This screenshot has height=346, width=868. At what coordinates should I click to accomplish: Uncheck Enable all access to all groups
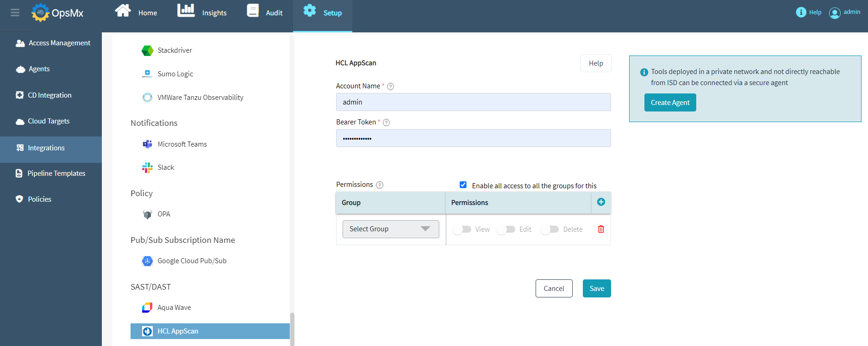[x=463, y=185]
